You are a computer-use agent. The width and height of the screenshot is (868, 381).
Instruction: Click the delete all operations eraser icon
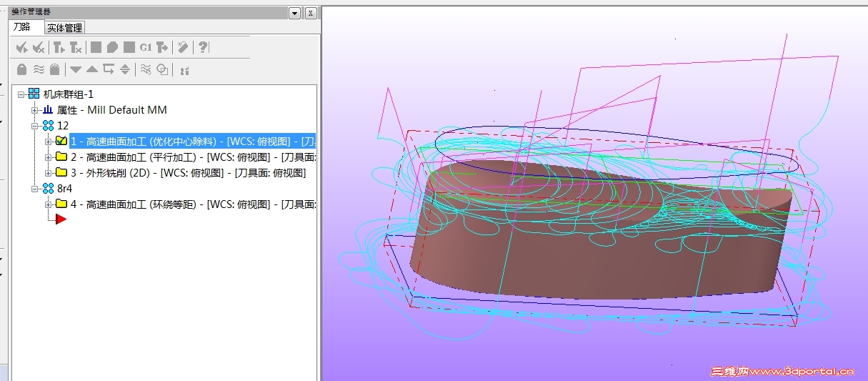click(183, 47)
